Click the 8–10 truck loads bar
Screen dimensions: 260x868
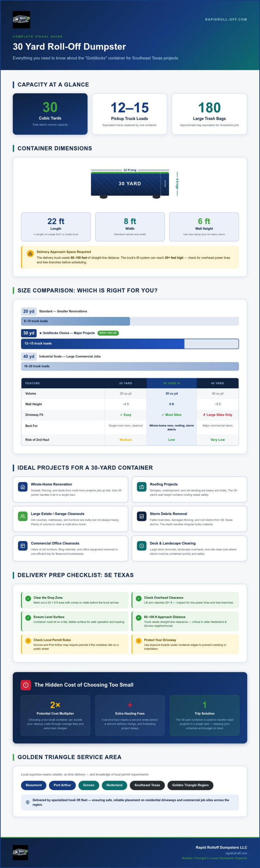130,321
